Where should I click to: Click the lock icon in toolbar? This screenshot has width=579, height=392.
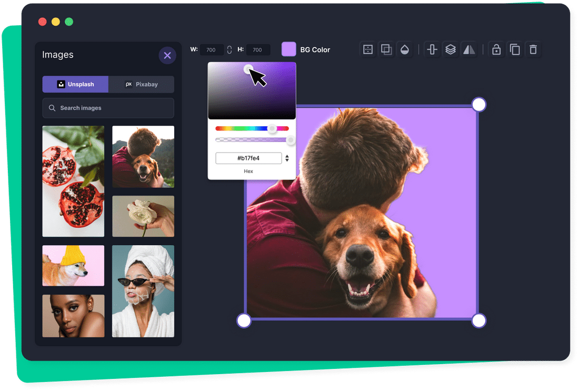[x=496, y=49]
